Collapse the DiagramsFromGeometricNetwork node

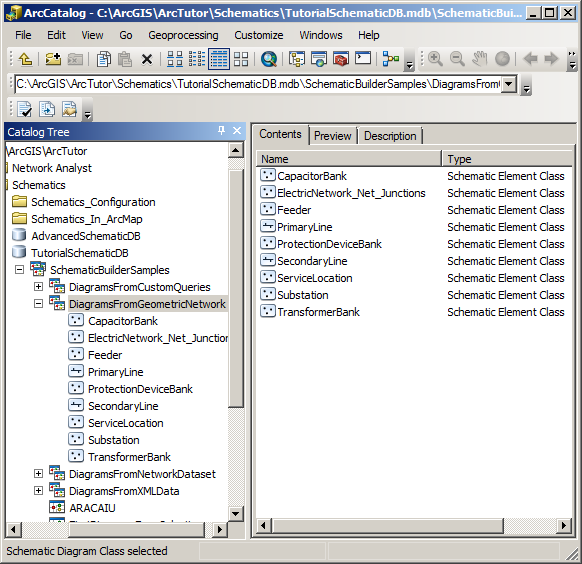38,304
